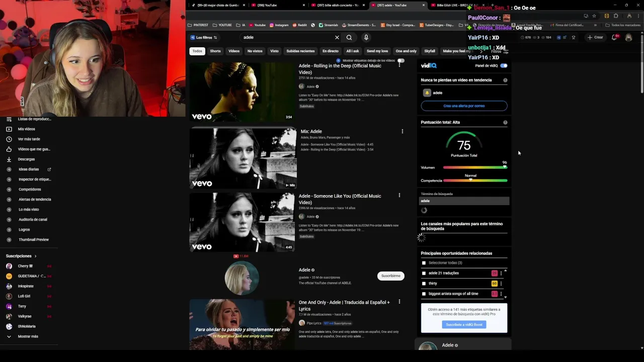Viewport: 644px width, 362px height.
Task: Click Suscribirme for Adele channel
Action: click(391, 276)
